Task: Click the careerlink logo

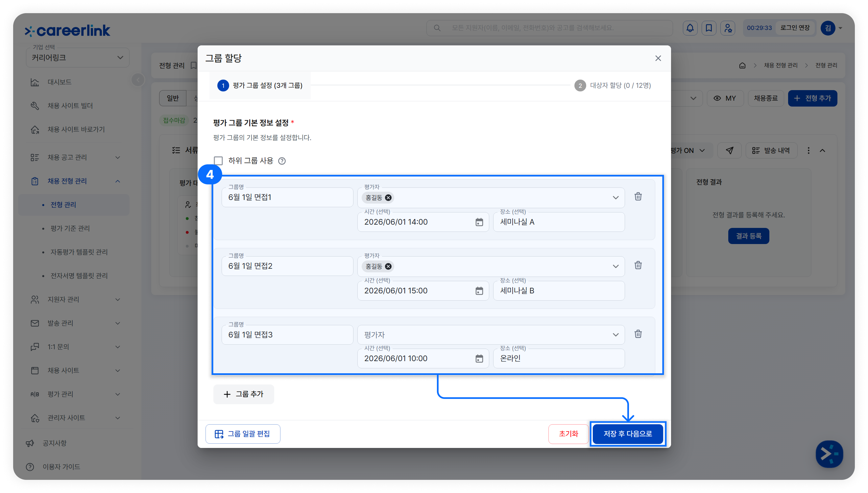Action: point(67,31)
